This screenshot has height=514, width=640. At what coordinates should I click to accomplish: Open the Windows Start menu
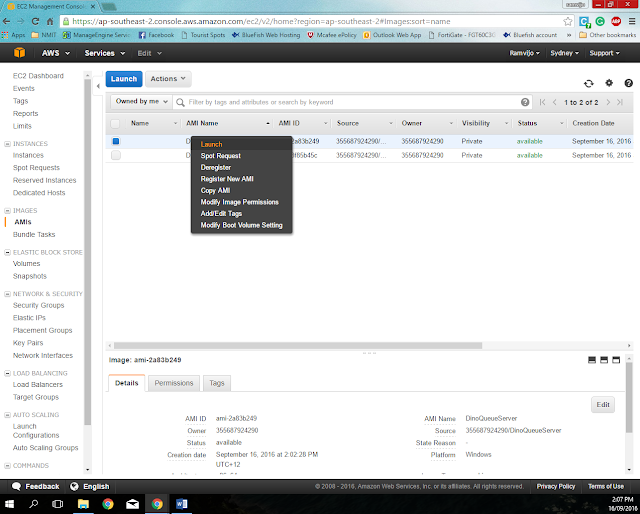point(9,504)
